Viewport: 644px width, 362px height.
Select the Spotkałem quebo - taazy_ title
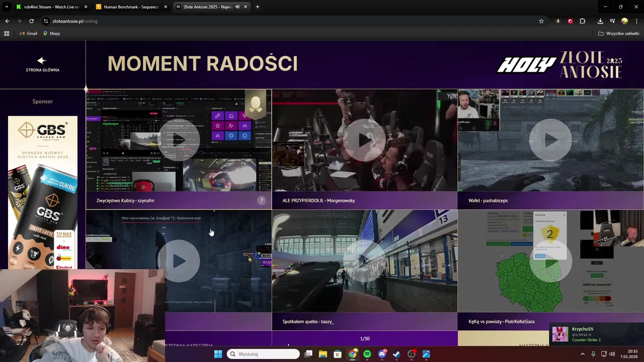click(x=308, y=321)
